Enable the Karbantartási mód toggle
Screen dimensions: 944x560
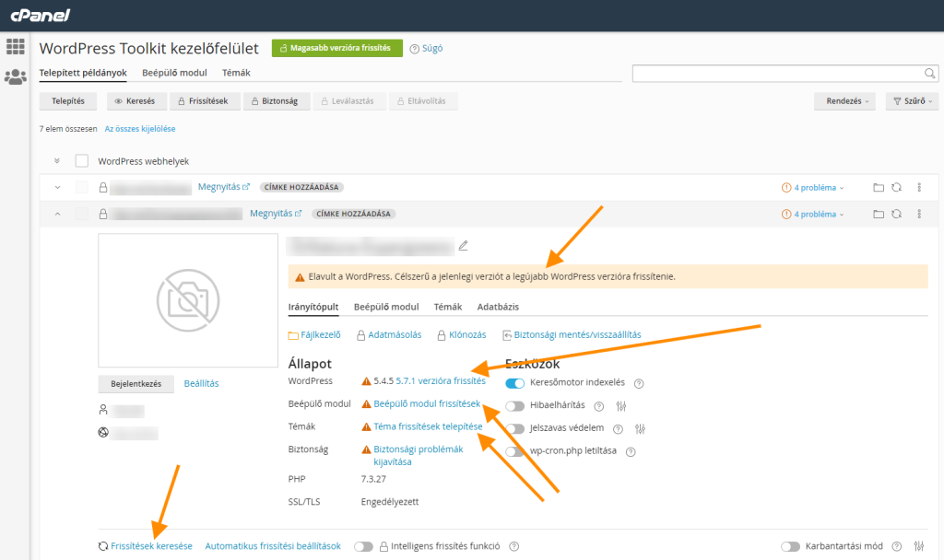pyautogui.click(x=790, y=547)
